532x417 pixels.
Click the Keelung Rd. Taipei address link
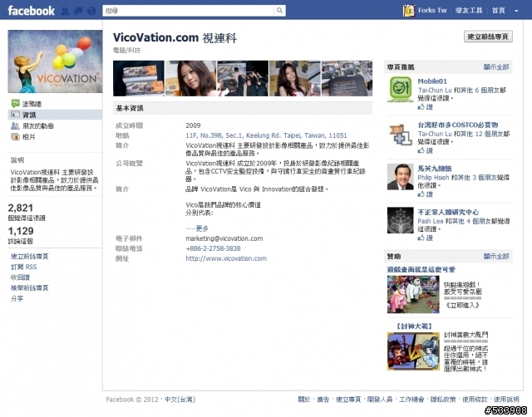point(266,135)
